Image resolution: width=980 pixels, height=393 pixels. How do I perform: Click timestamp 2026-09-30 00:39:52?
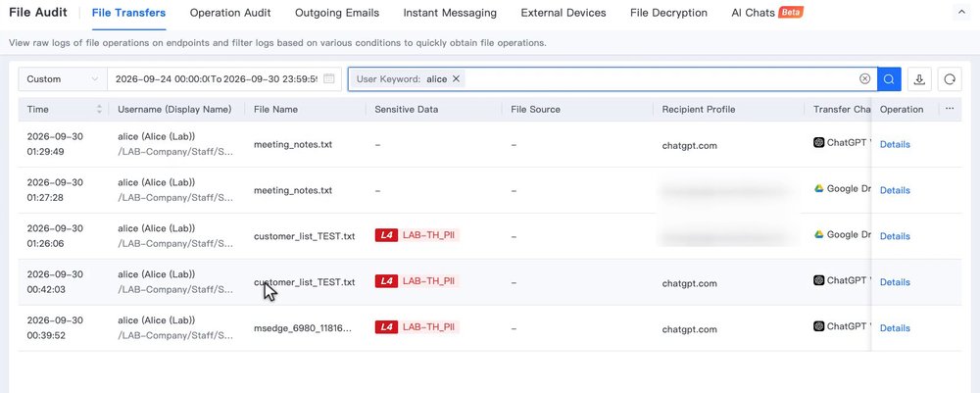[x=55, y=327]
